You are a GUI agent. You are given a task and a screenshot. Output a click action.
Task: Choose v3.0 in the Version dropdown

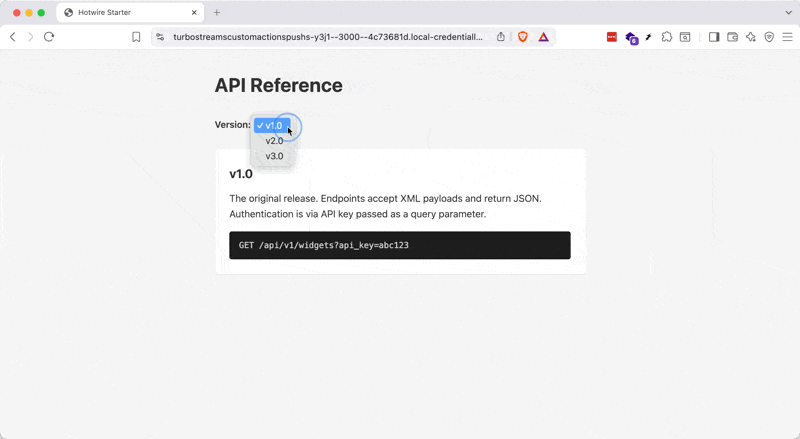point(274,156)
